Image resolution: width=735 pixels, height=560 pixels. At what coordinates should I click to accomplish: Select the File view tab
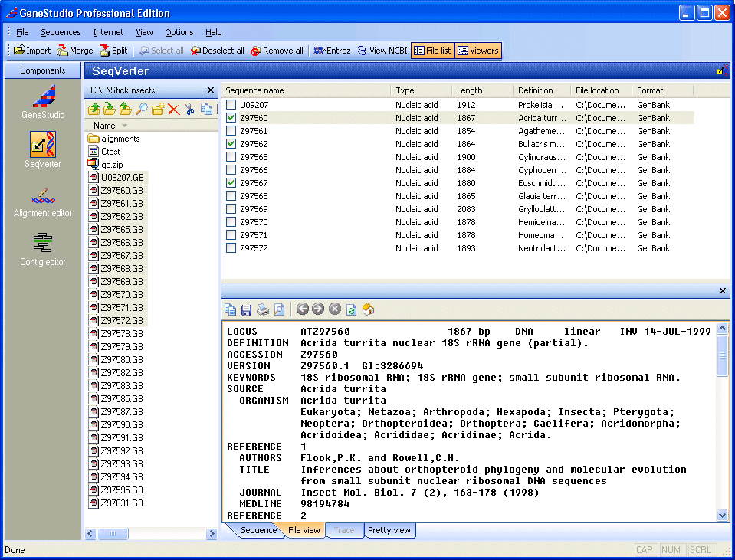point(304,530)
